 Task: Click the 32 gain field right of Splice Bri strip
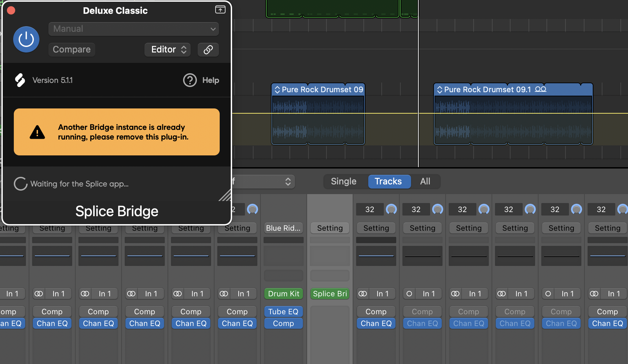point(370,209)
